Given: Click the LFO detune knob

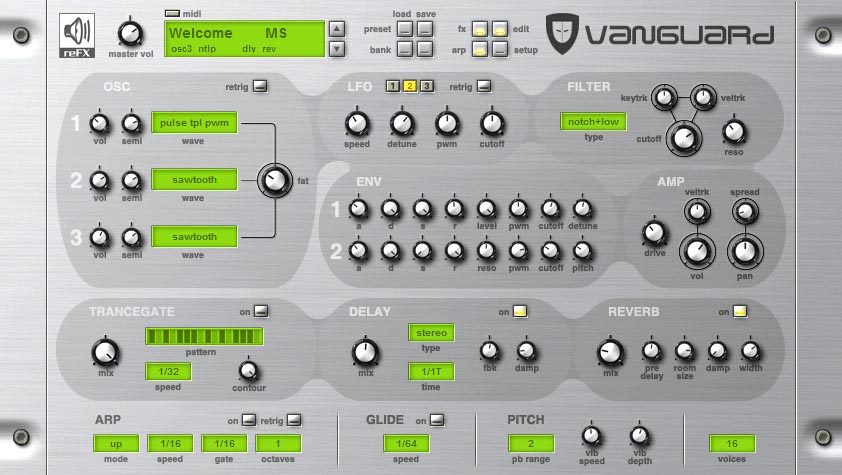Looking at the screenshot, I should coord(402,124).
